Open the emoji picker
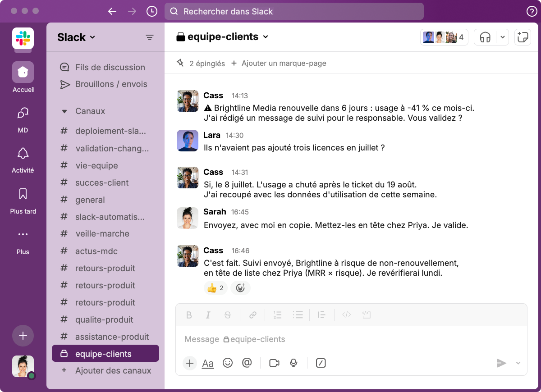 (x=228, y=363)
